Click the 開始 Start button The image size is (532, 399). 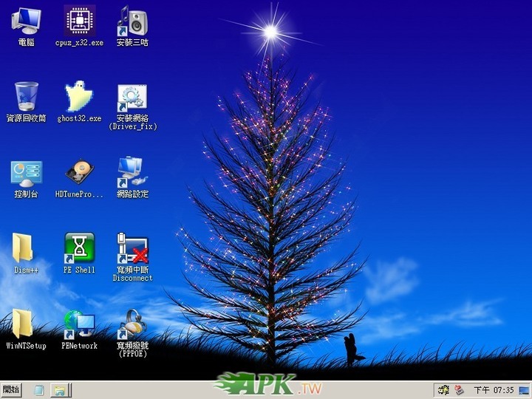coord(11,389)
